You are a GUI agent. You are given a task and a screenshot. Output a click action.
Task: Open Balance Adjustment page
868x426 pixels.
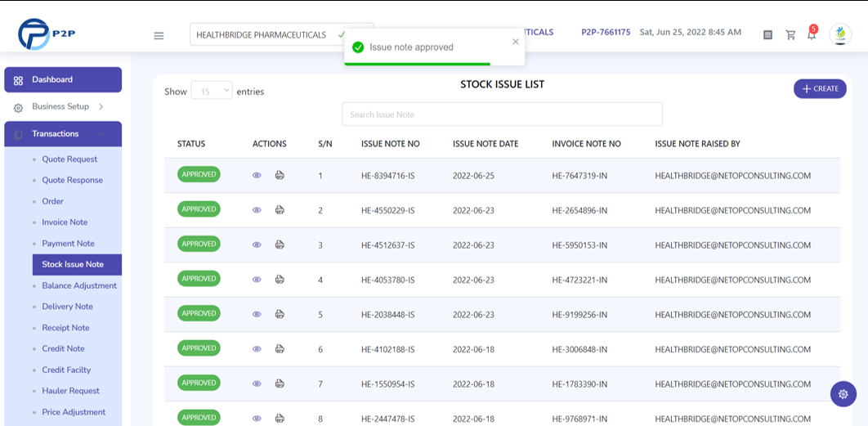79,286
